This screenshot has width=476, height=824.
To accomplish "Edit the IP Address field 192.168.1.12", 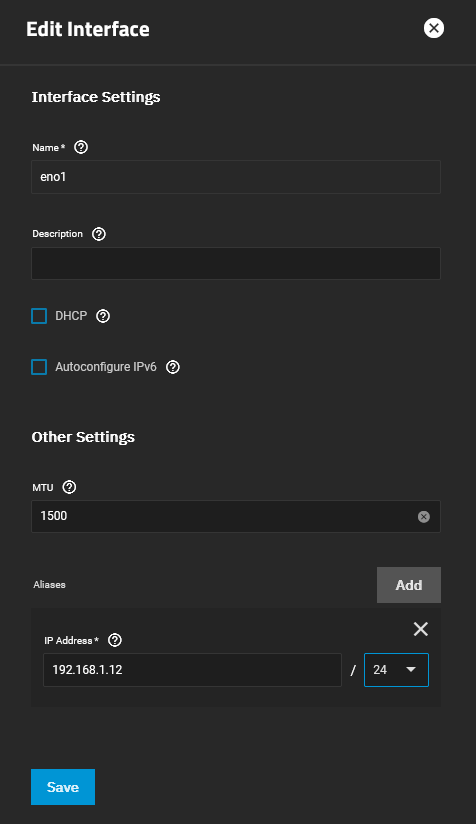I will (192, 670).
